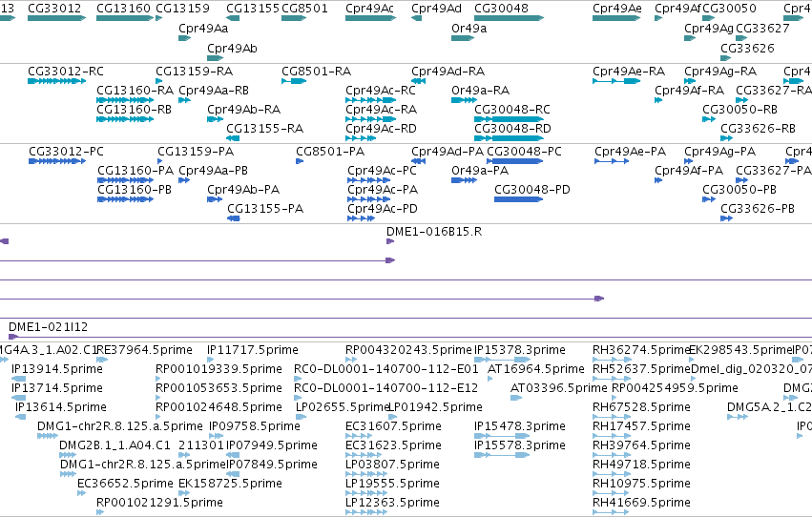Select the Cpr49Ad-RA transcript
The image size is (812, 517).
[419, 81]
